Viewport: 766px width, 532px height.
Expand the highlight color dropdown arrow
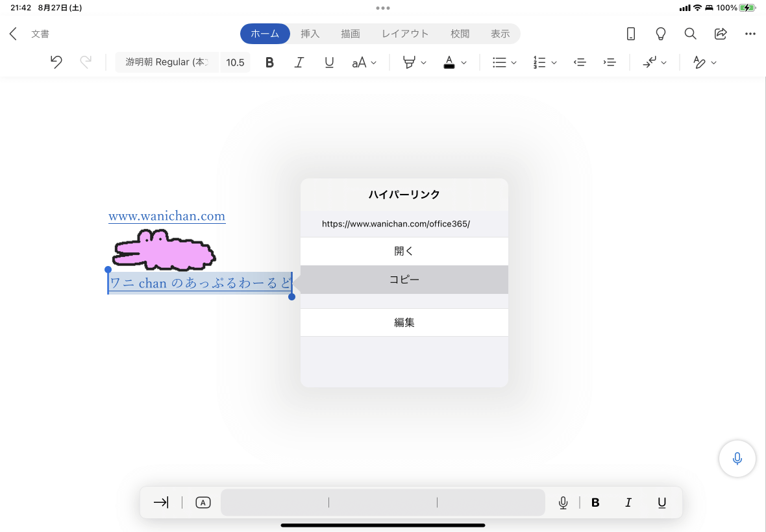click(423, 63)
